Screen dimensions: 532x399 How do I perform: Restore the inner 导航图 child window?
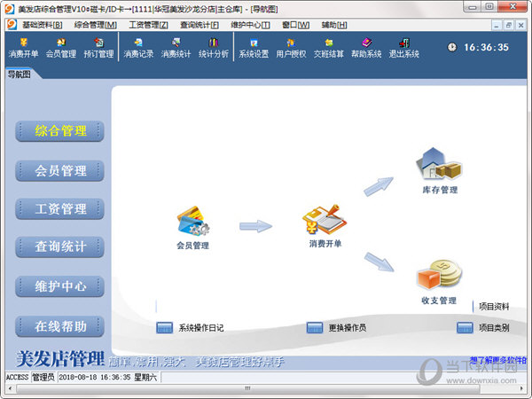(x=509, y=25)
